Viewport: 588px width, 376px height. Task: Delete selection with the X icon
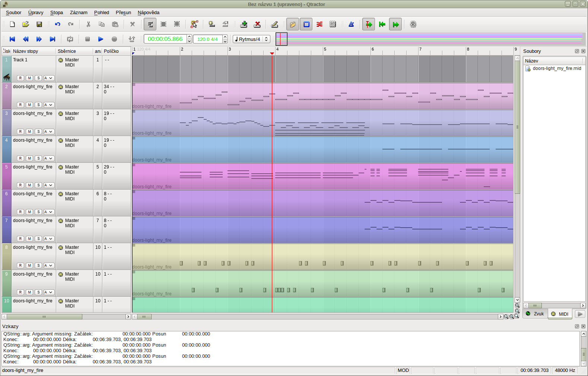pos(132,24)
